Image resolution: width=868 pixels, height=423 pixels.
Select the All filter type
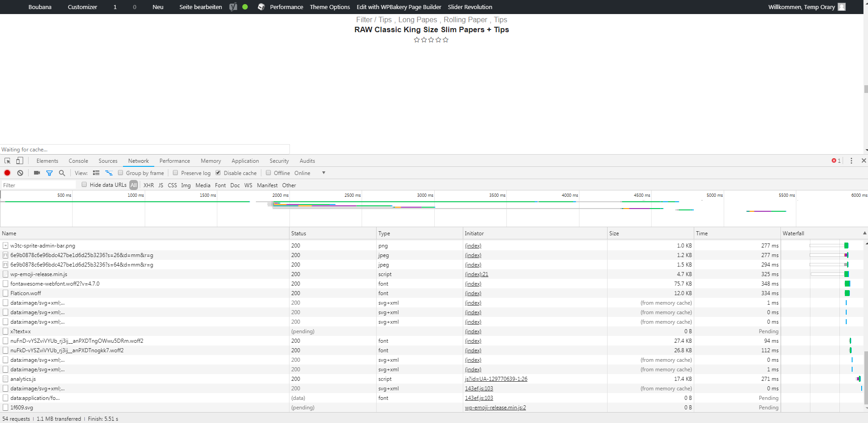(x=133, y=185)
